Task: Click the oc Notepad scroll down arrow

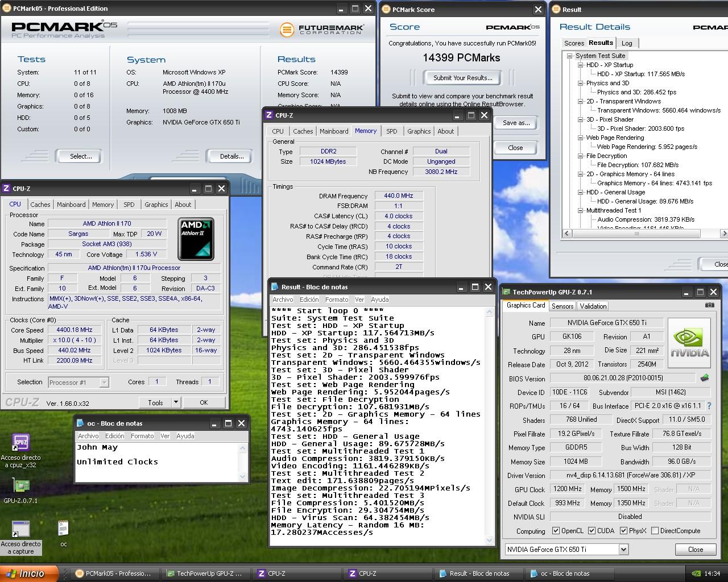Action: point(243,477)
